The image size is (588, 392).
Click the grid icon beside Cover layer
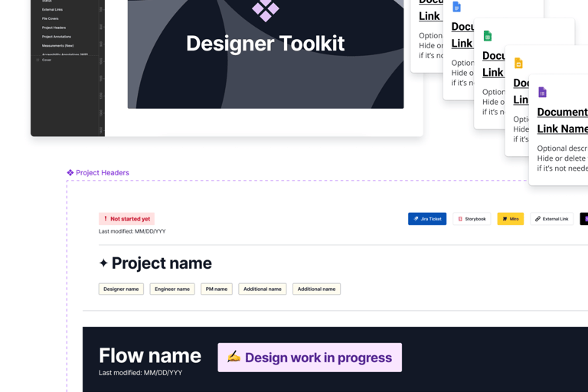click(x=38, y=60)
